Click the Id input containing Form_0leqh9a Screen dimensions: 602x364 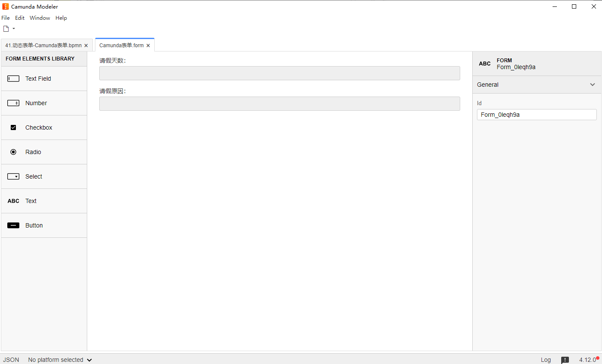pos(537,115)
